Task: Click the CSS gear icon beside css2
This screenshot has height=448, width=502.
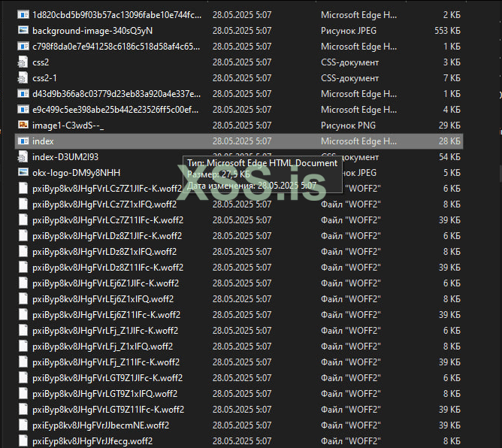Action: click(23, 62)
